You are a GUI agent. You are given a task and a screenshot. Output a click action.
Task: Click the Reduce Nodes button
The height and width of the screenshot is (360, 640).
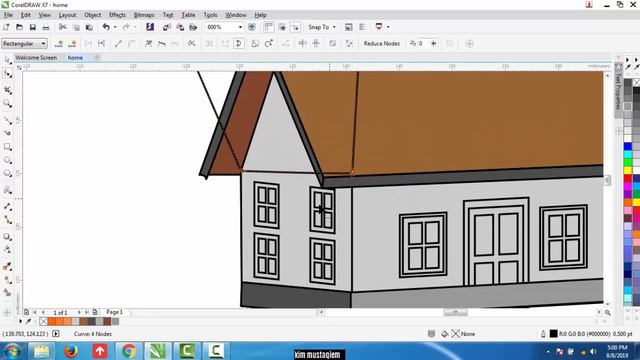[382, 43]
